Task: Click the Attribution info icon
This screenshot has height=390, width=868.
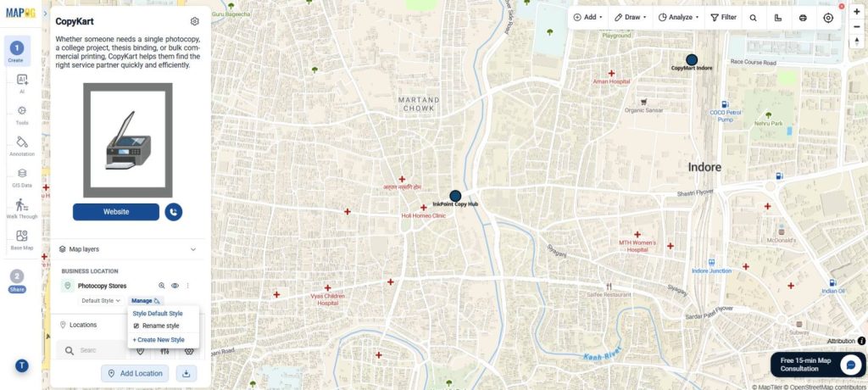Action: tap(862, 341)
